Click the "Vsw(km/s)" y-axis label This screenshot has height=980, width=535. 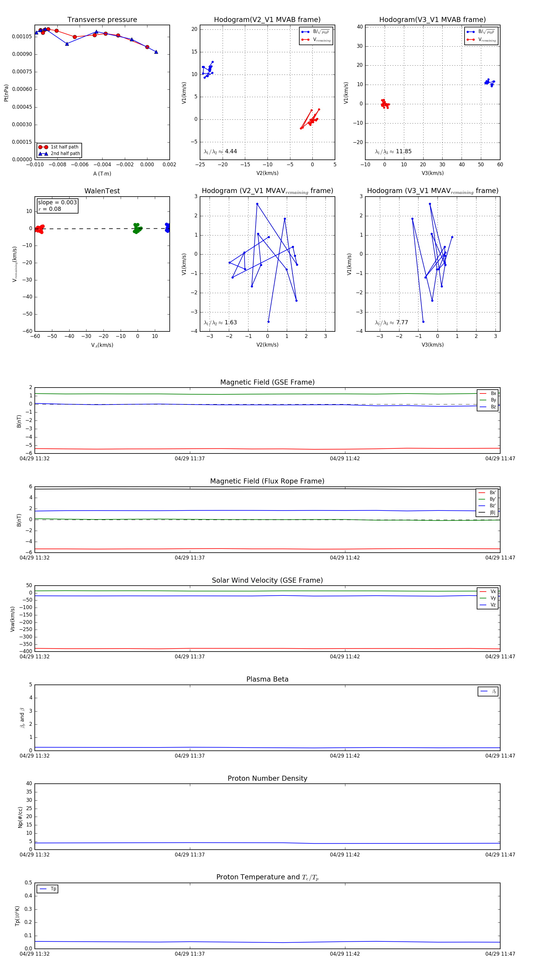(x=12, y=619)
